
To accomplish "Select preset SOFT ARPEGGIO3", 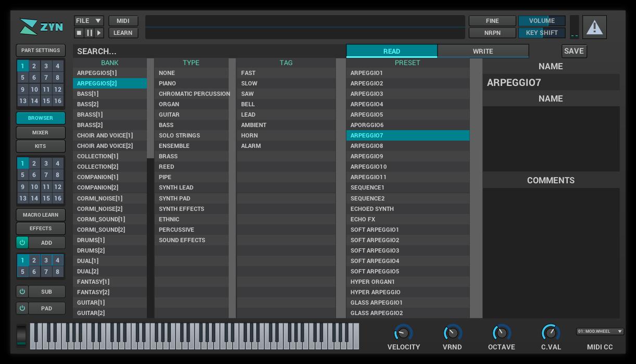I will click(408, 250).
